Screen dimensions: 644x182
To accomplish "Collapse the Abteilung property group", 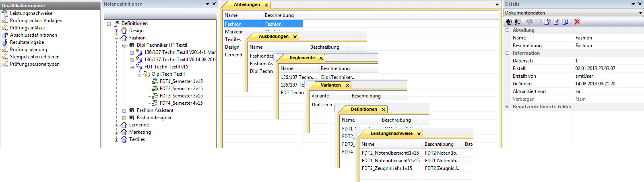I will click(508, 30).
